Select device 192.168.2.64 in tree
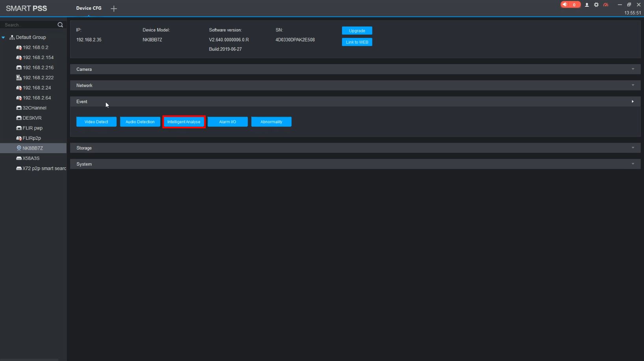 [x=37, y=98]
